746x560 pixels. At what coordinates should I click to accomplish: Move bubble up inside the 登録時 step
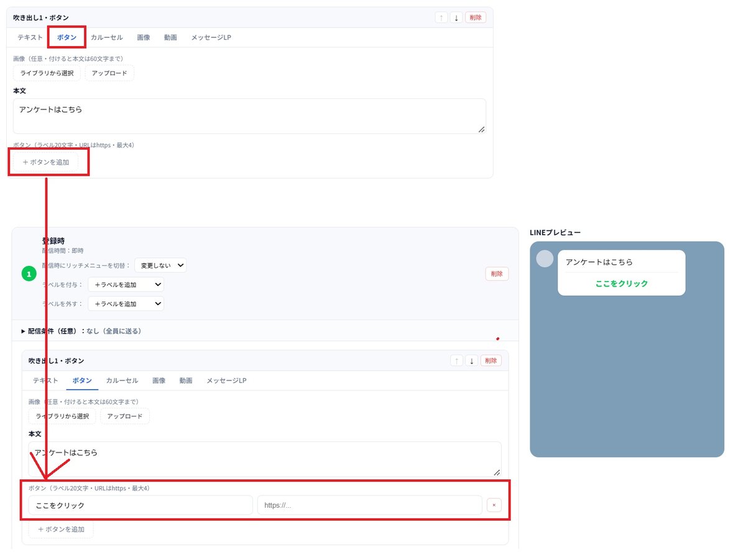(457, 360)
